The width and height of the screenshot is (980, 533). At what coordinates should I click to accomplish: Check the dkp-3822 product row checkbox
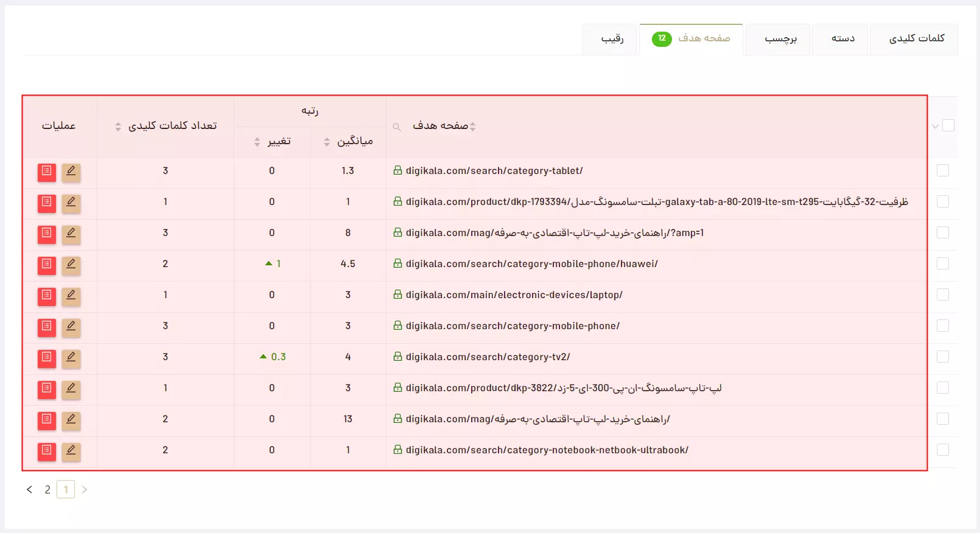click(943, 388)
